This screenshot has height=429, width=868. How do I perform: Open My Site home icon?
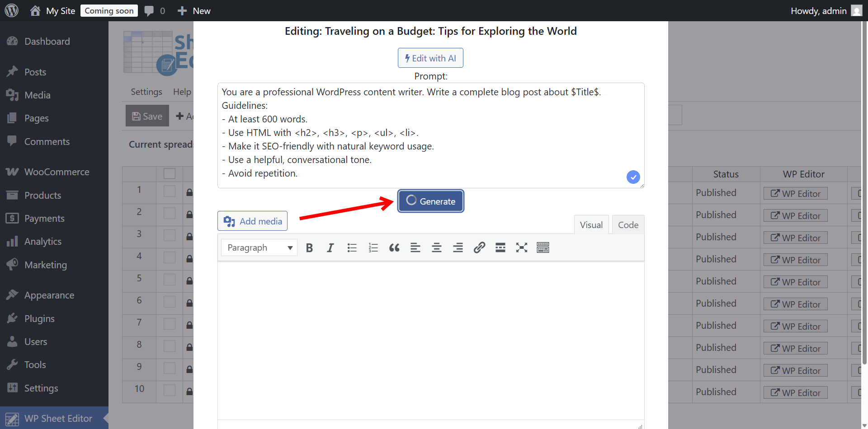(35, 10)
